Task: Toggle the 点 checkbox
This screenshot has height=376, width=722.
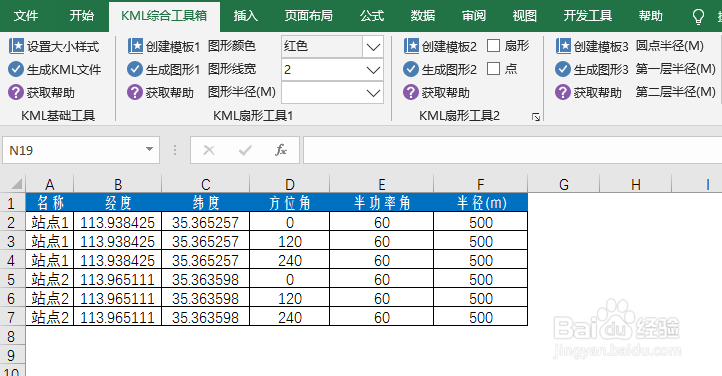Action: tap(493, 69)
